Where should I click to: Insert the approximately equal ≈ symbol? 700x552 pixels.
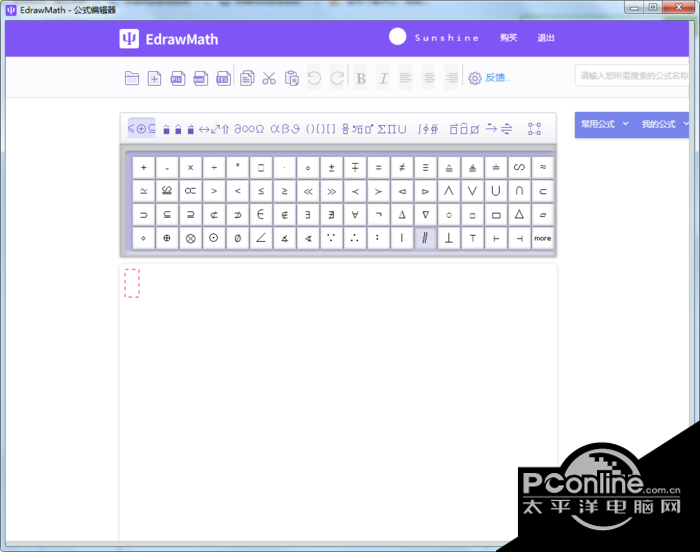point(543,167)
